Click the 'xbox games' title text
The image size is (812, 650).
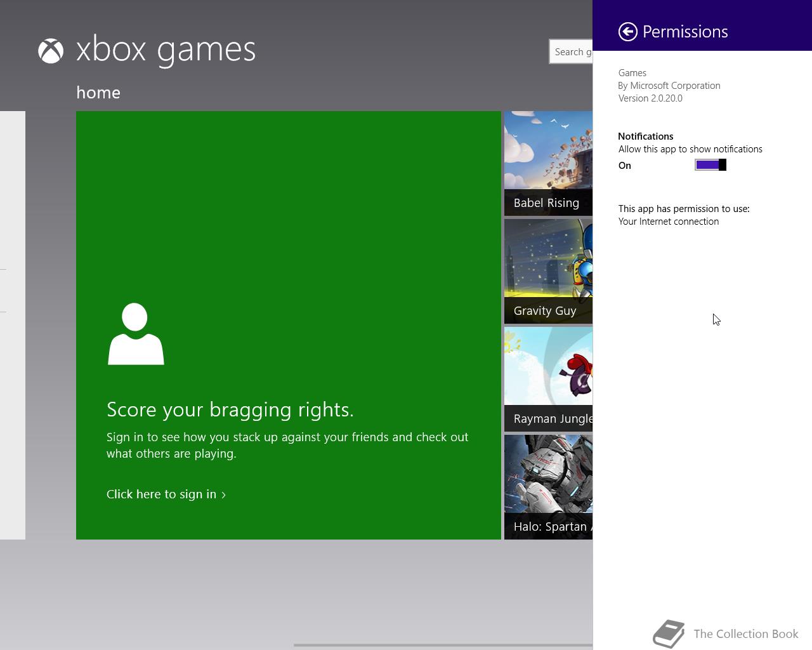(166, 50)
